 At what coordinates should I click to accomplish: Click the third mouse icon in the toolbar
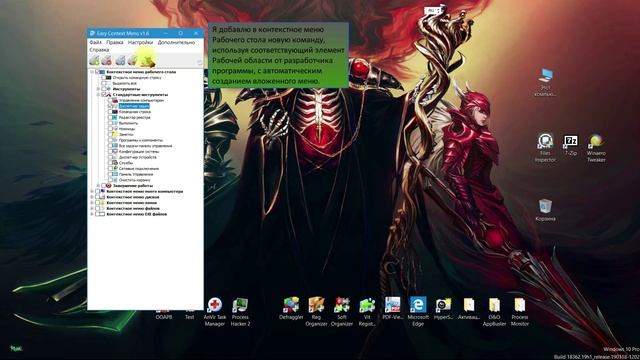[x=120, y=61]
